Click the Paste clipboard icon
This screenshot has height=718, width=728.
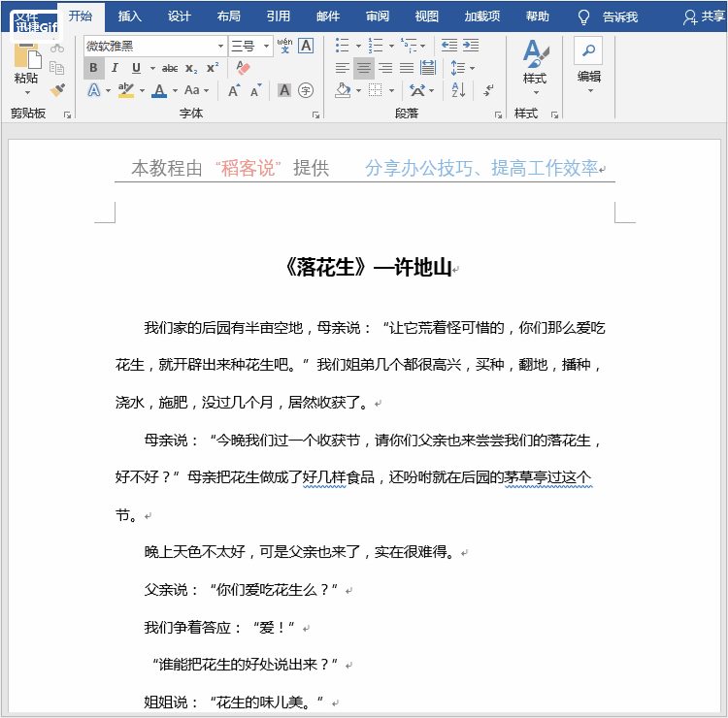(26, 56)
